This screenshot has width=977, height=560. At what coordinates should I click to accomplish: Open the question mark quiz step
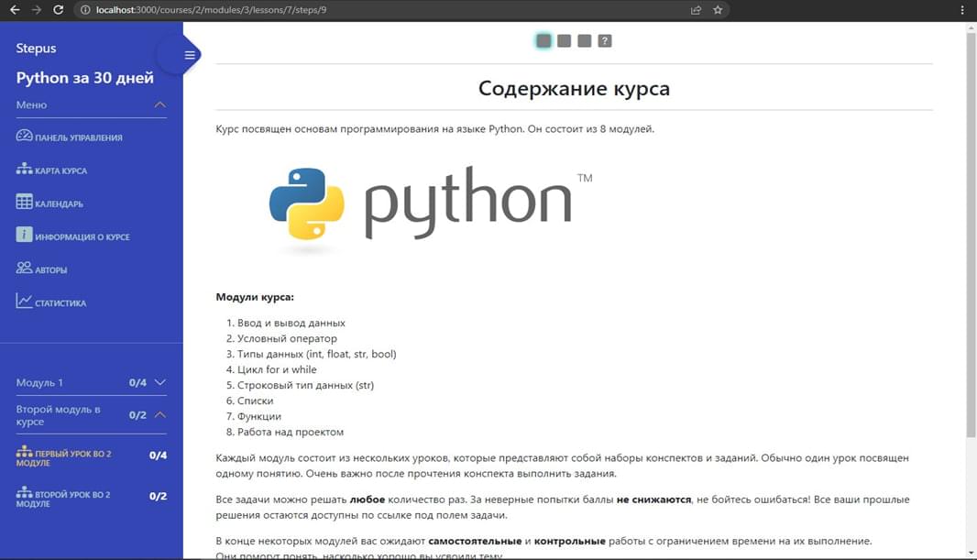tap(605, 40)
